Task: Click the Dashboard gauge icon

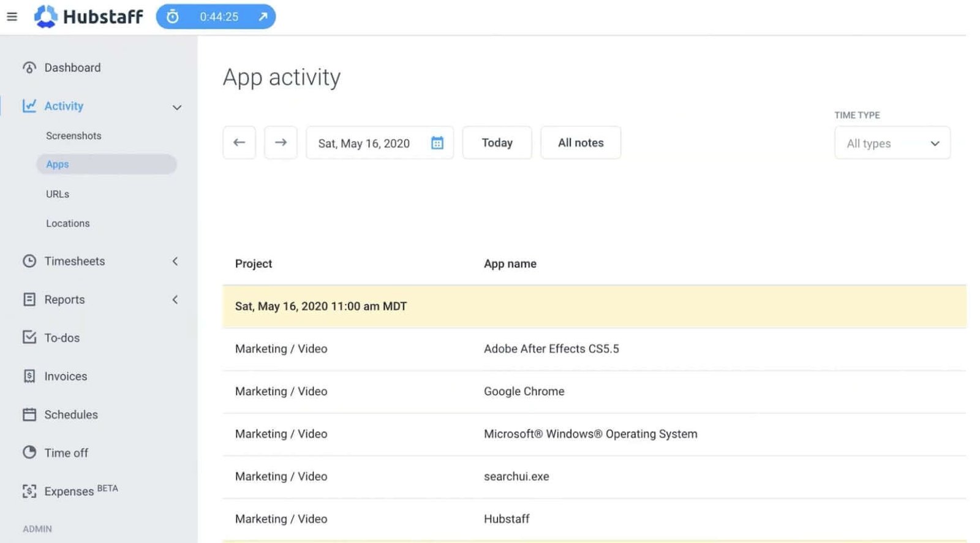Action: (29, 67)
